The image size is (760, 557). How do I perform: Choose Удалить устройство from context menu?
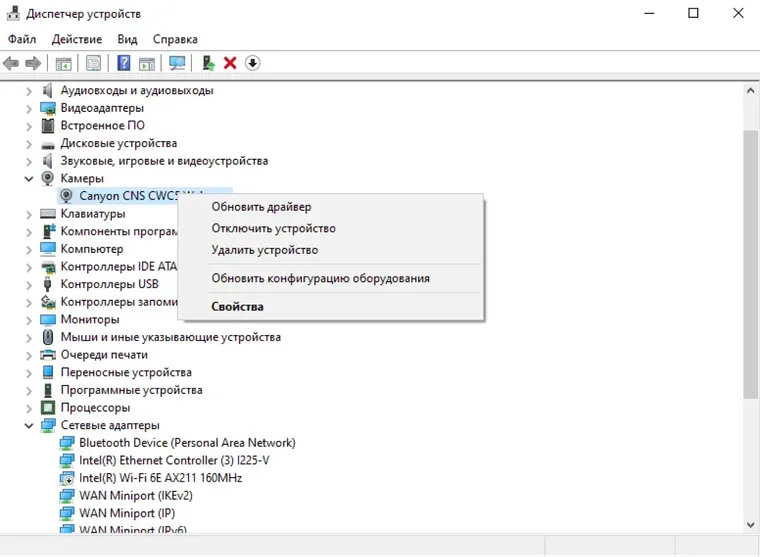(x=331, y=250)
